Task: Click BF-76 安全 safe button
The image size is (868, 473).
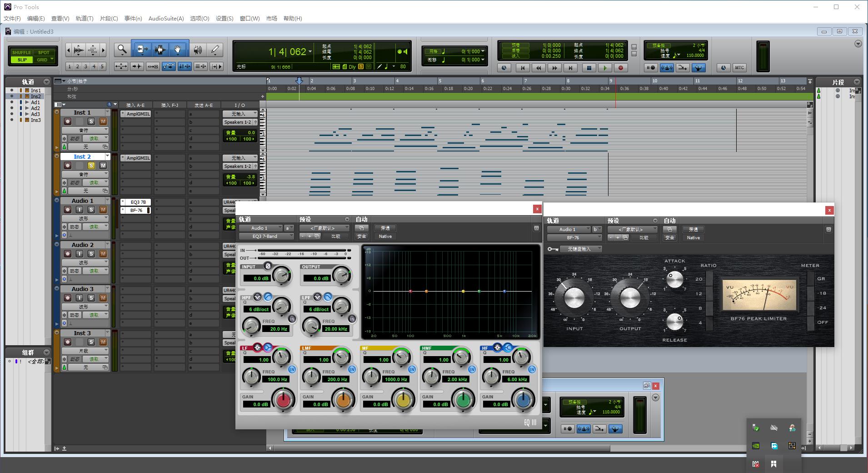Action: point(670,238)
